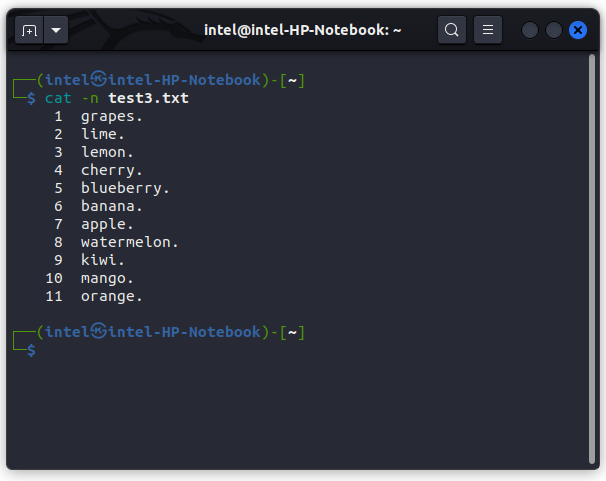Click the word grapes on line 1
This screenshot has width=606, height=481.
tap(107, 116)
